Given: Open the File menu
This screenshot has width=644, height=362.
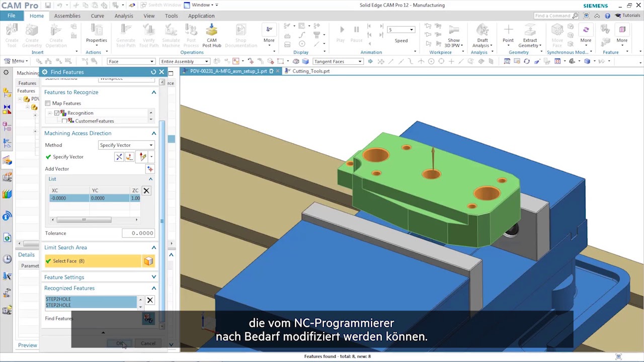Looking at the screenshot, I should pos(11,16).
